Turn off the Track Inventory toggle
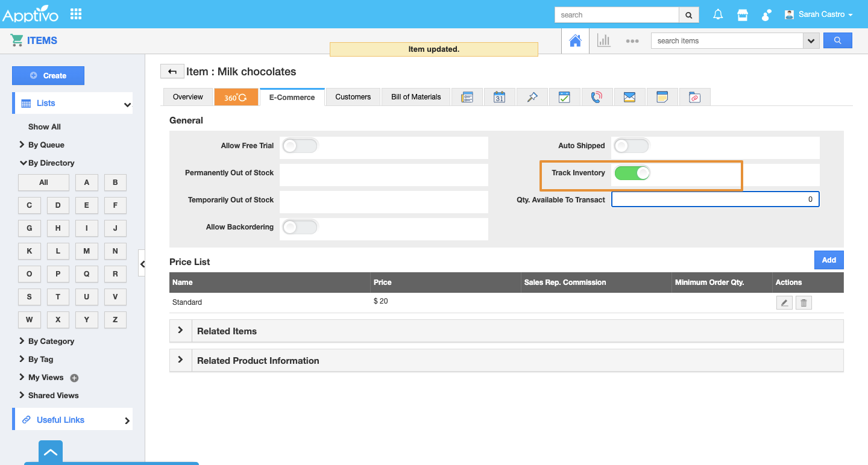 [632, 173]
